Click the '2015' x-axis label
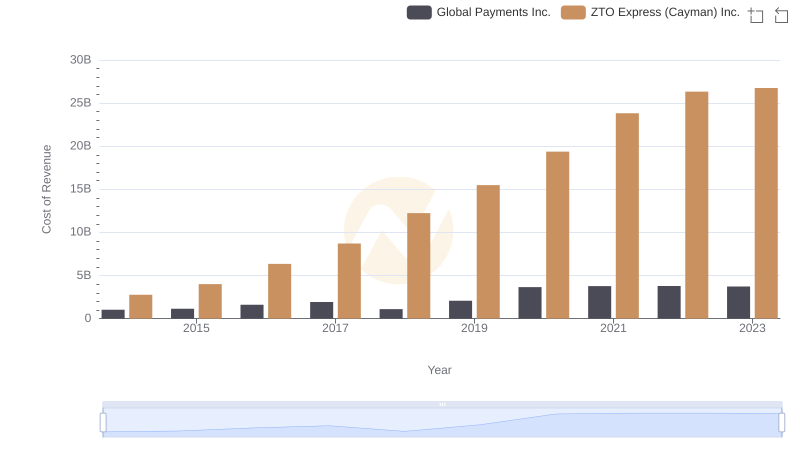 point(196,328)
